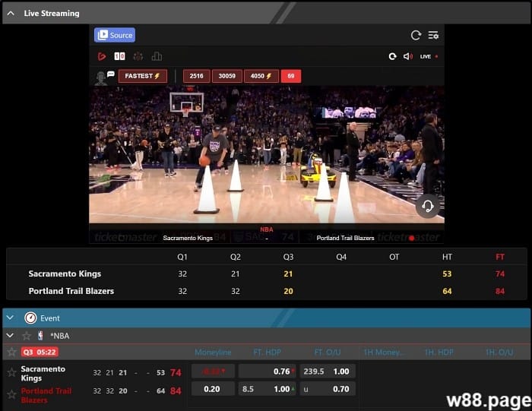Favorite the Q3 05:22 match star
This screenshot has height=411, width=532.
[11, 352]
